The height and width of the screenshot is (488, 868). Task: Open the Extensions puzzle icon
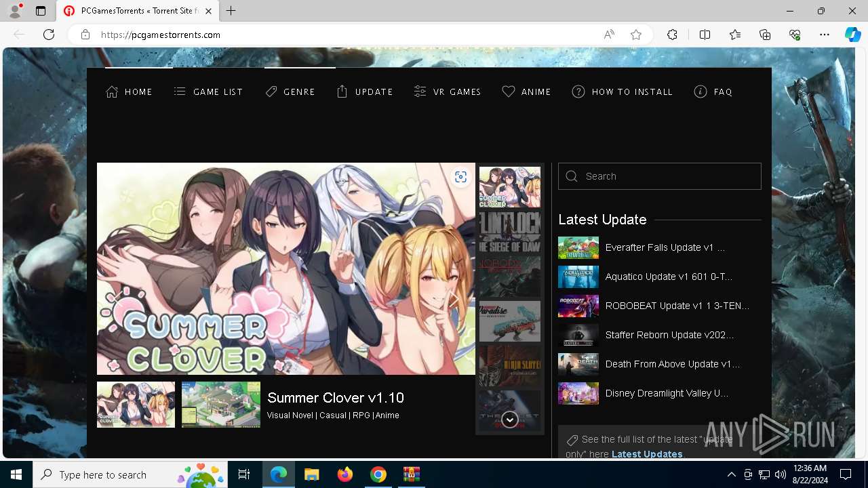tap(672, 35)
